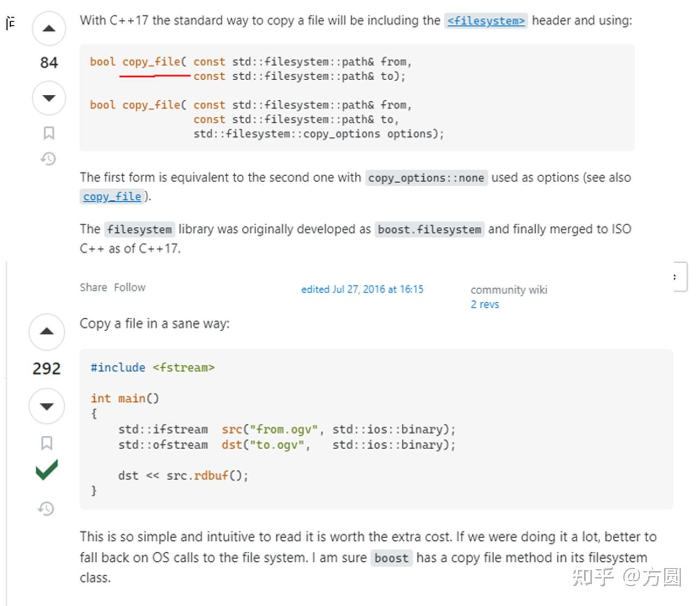Click Follow under the first answer
700x606 pixels.
pos(130,287)
